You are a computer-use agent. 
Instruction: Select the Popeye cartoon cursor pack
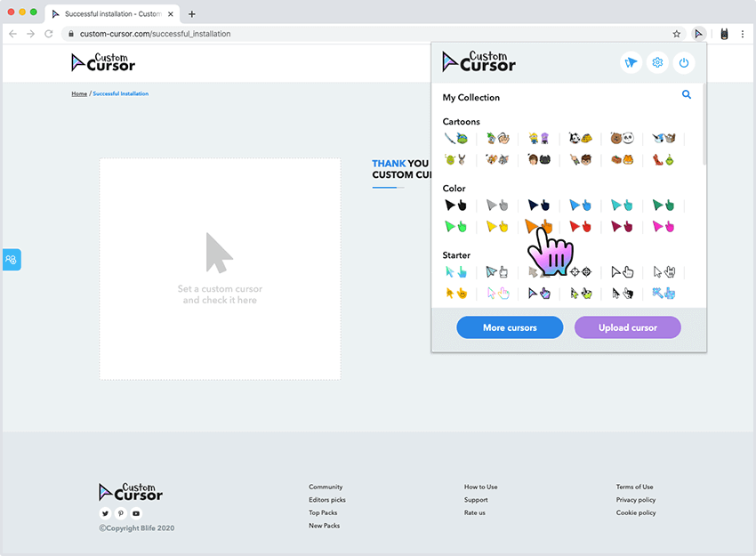(497, 139)
